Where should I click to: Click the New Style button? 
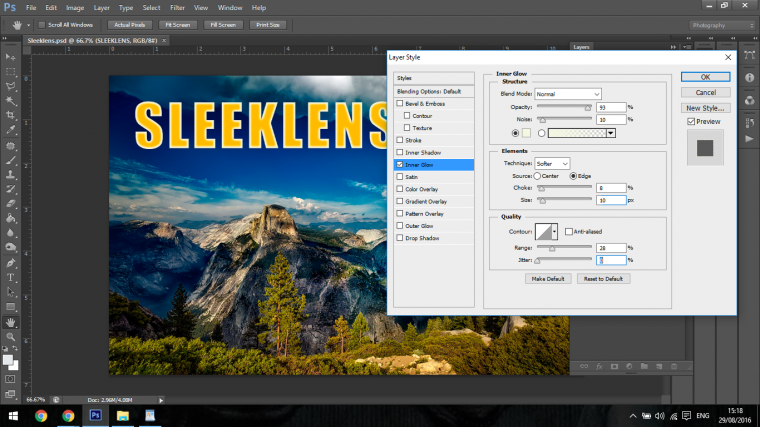[705, 108]
